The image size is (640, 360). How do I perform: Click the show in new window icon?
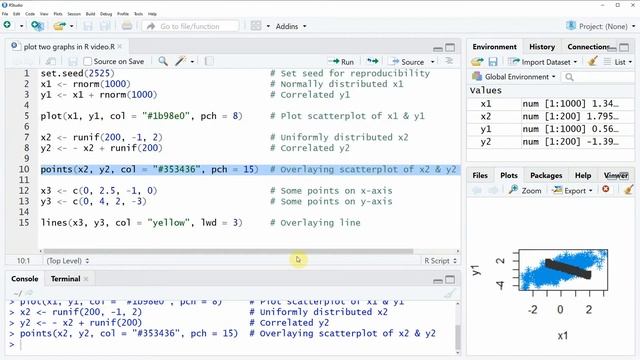click(x=51, y=61)
